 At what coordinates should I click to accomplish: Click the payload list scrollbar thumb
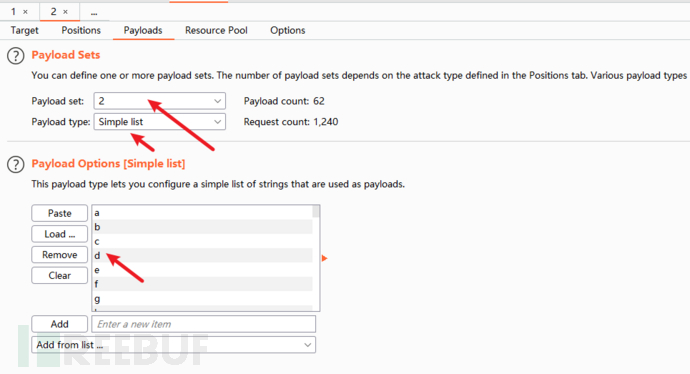(316, 212)
